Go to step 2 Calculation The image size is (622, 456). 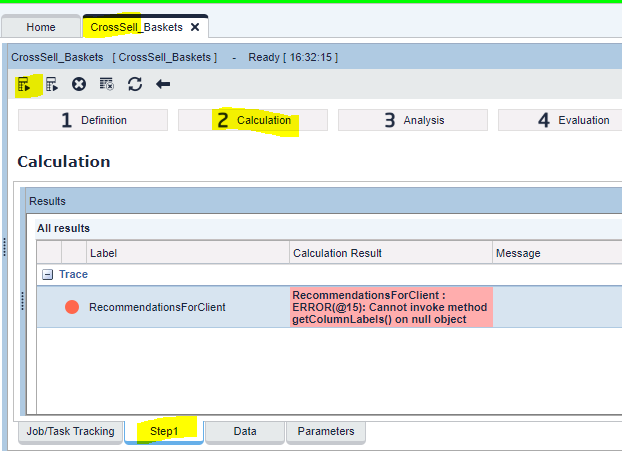(253, 120)
